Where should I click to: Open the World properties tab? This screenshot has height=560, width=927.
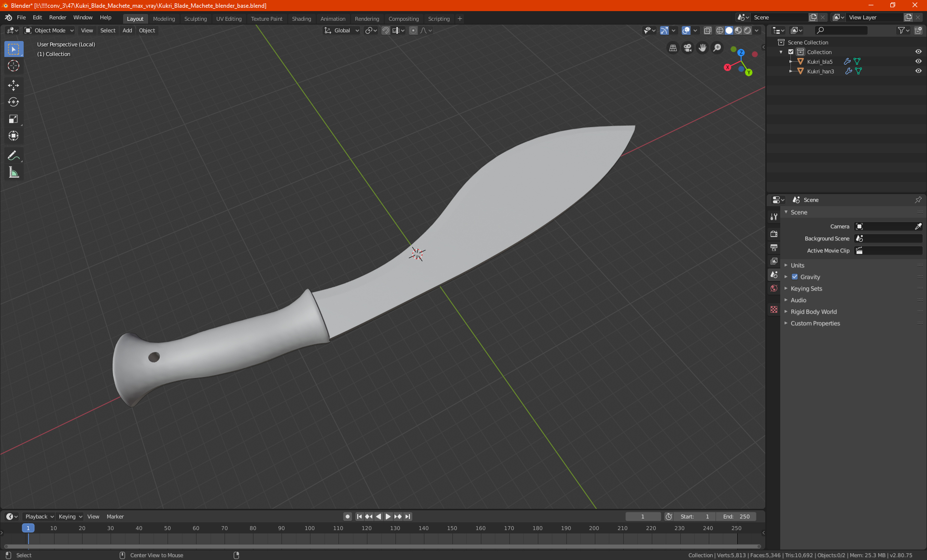click(774, 288)
